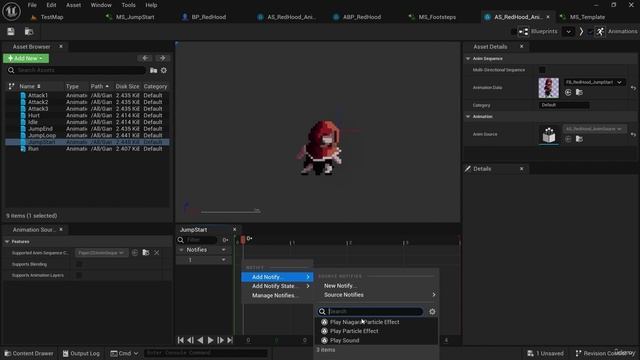
Task: Open Source Notifies submenu
Action: [377, 295]
